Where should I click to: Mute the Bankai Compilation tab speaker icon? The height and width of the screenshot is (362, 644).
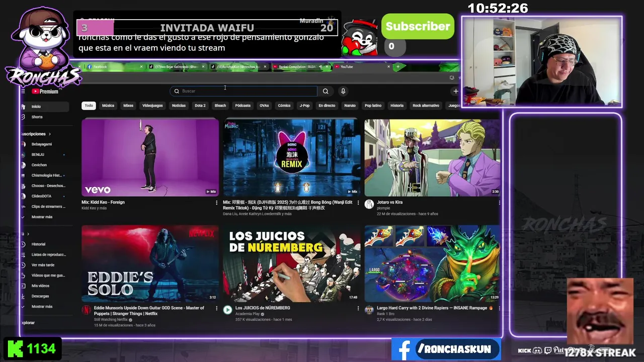point(320,66)
